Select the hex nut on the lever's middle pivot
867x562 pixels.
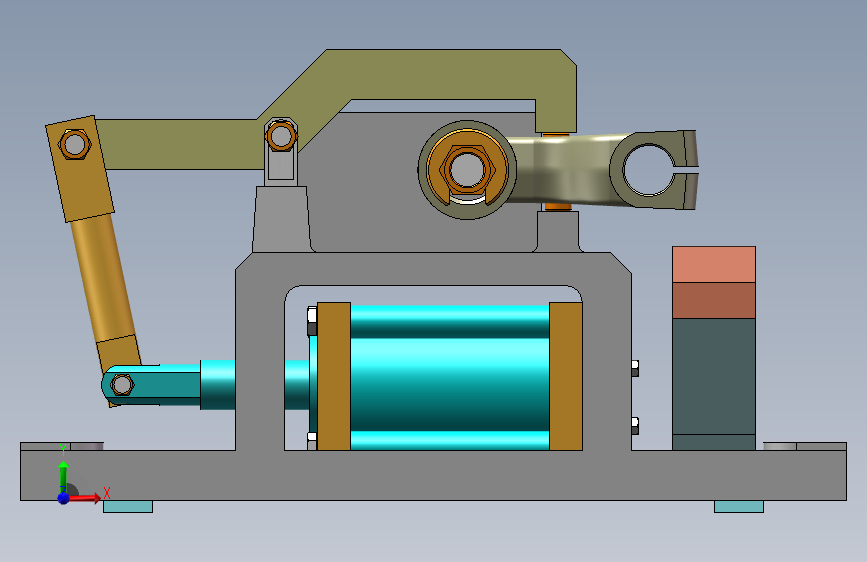281,136
